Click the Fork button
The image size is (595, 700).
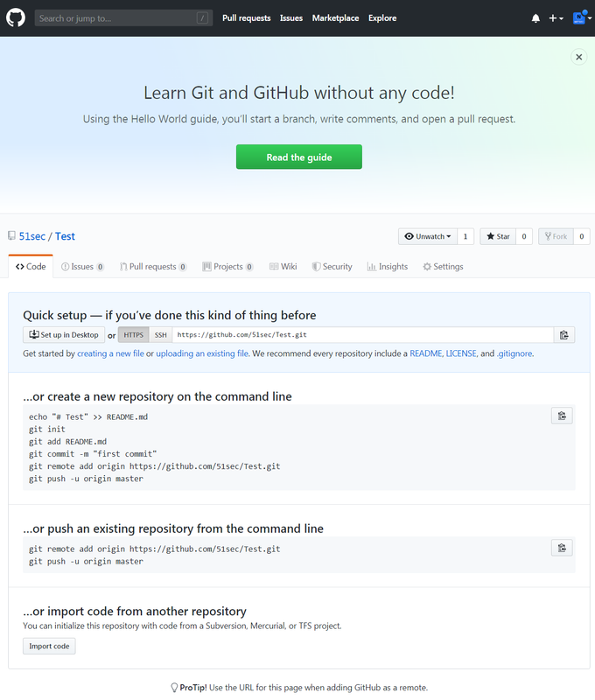tap(556, 236)
